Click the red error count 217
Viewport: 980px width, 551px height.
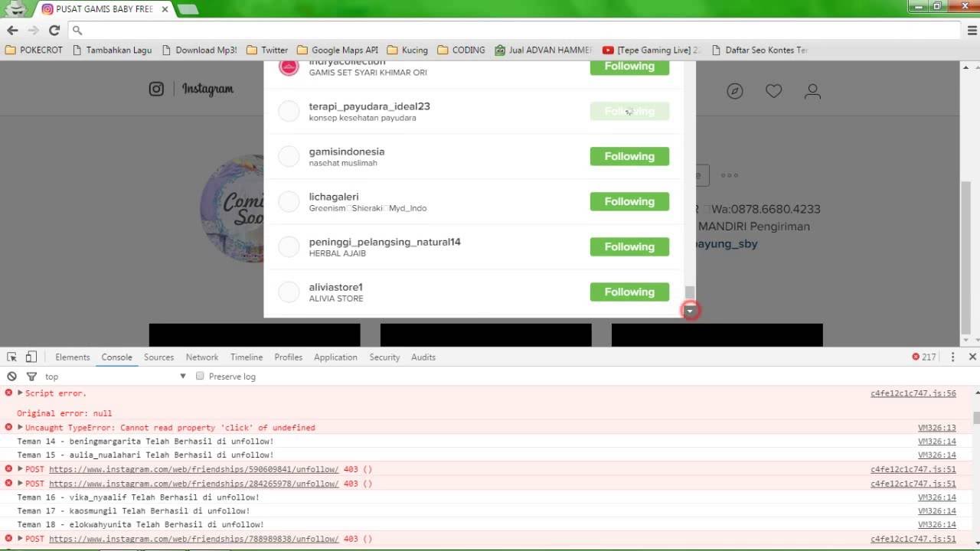pyautogui.click(x=924, y=357)
